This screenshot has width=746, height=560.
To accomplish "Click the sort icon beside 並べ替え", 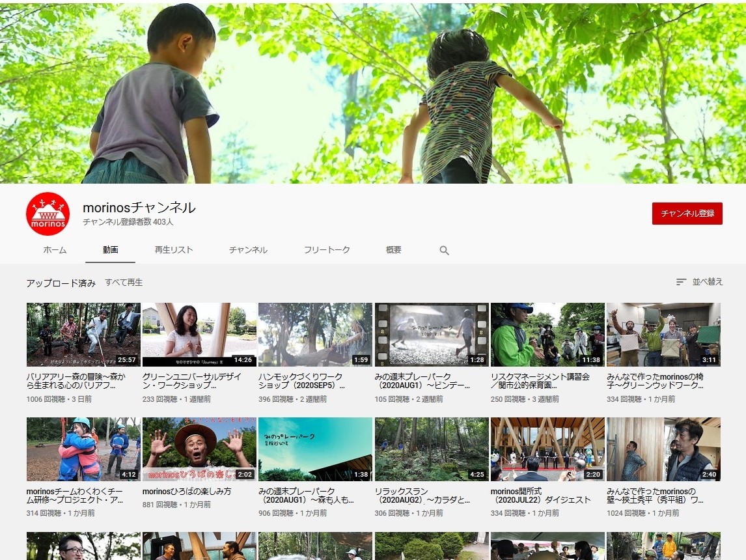I will pyautogui.click(x=681, y=282).
